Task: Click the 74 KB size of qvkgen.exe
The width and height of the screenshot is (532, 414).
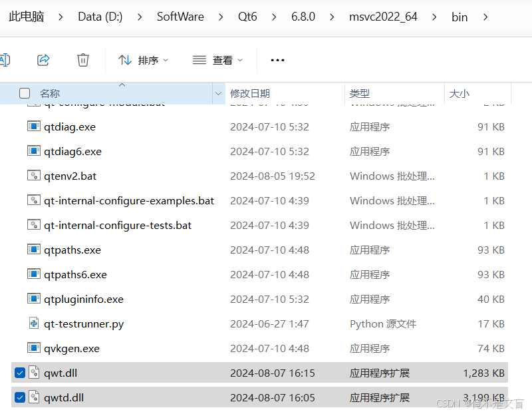Action: click(x=491, y=349)
